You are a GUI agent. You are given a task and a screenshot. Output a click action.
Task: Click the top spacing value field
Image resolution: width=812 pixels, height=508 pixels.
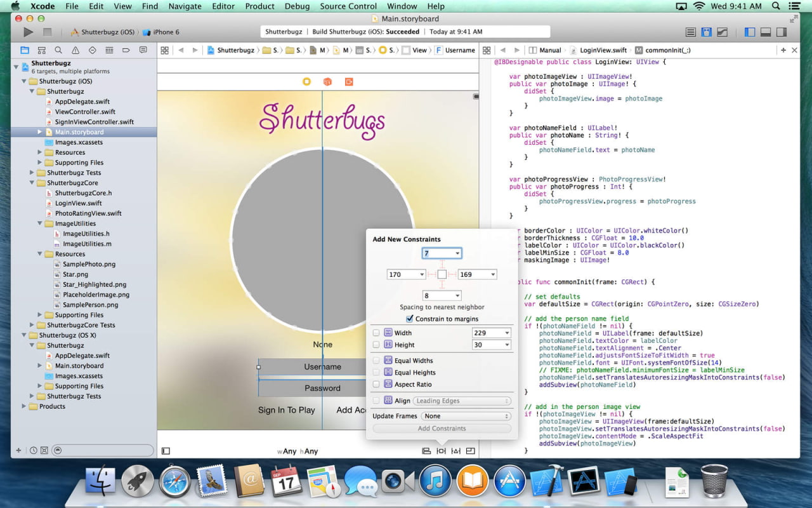pyautogui.click(x=437, y=253)
